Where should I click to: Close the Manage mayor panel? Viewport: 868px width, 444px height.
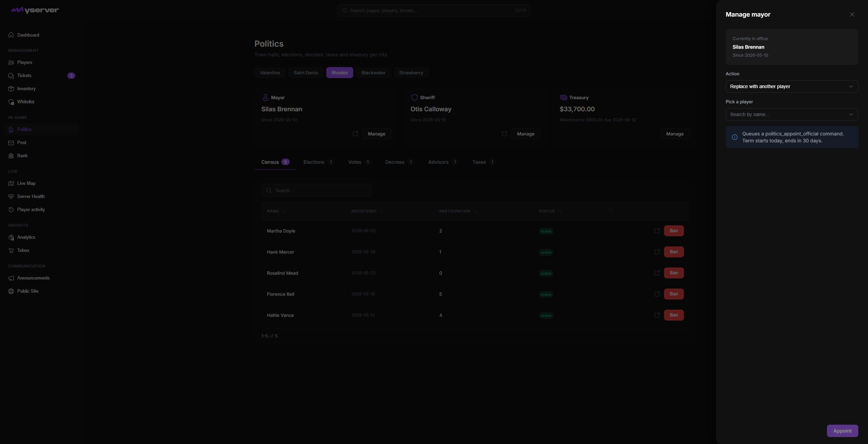point(852,15)
